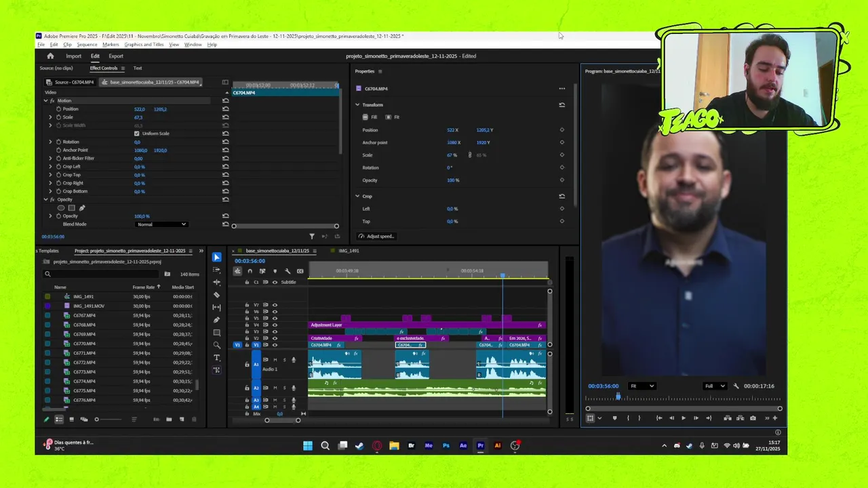868x488 pixels.
Task: Solo audio track A2
Action: pos(284,388)
